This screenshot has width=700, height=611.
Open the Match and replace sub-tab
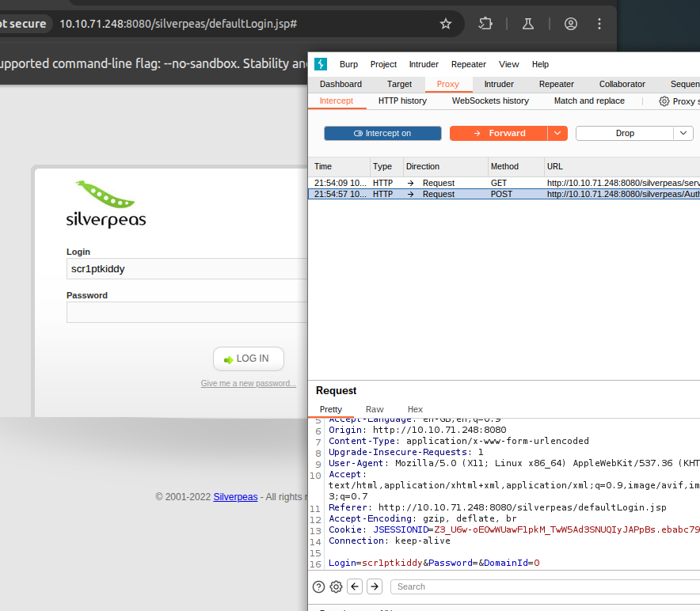[x=589, y=101]
